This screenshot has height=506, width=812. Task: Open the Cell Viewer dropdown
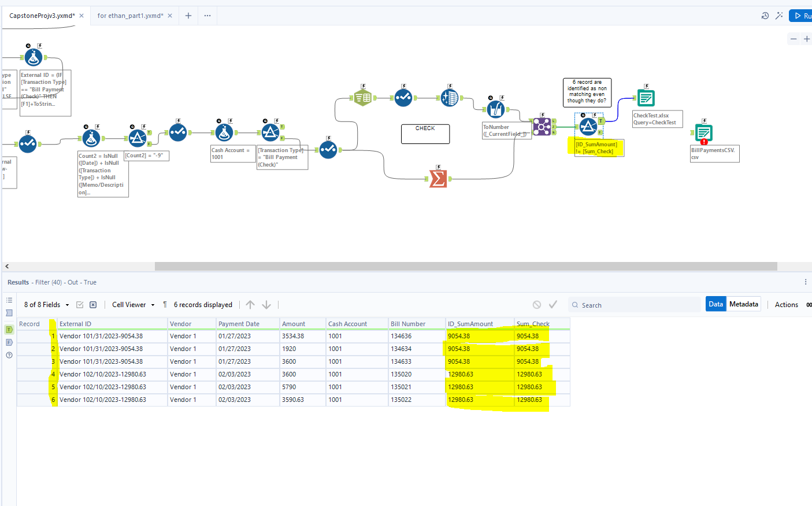[133, 304]
